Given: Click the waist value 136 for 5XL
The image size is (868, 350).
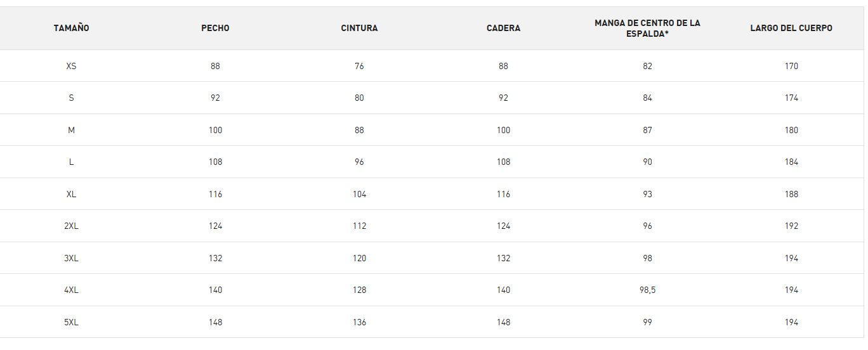Looking at the screenshot, I should (x=359, y=322).
